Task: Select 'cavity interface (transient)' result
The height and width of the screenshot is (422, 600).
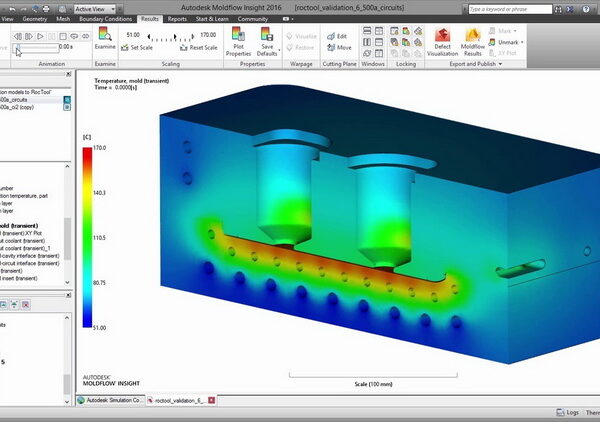Action: point(30,256)
